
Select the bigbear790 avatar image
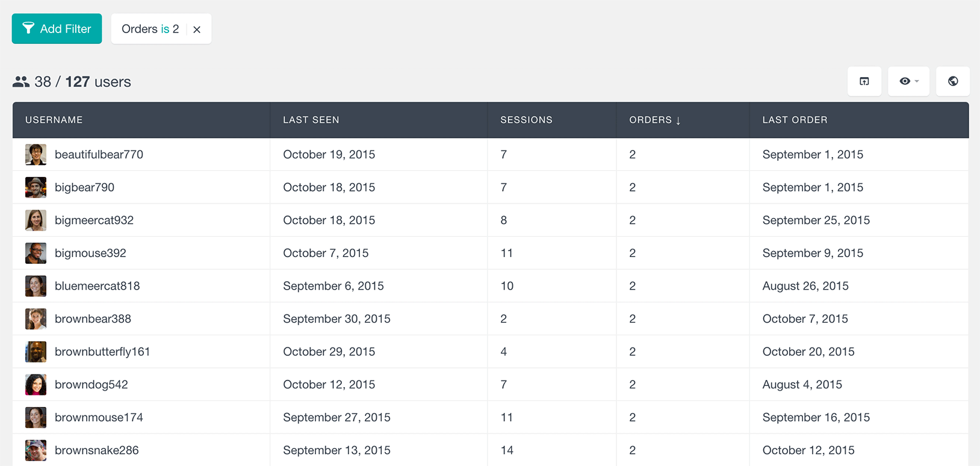(x=36, y=187)
